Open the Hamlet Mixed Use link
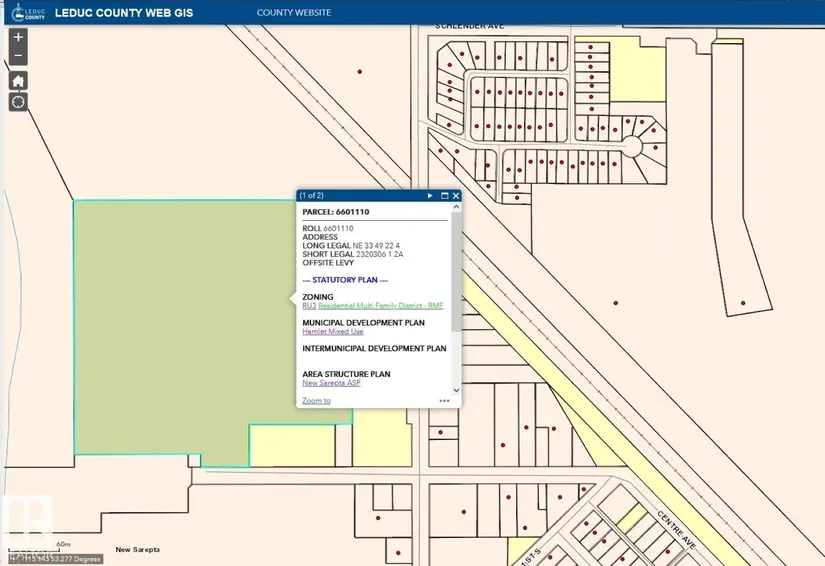This screenshot has height=566, width=825. pos(332,331)
